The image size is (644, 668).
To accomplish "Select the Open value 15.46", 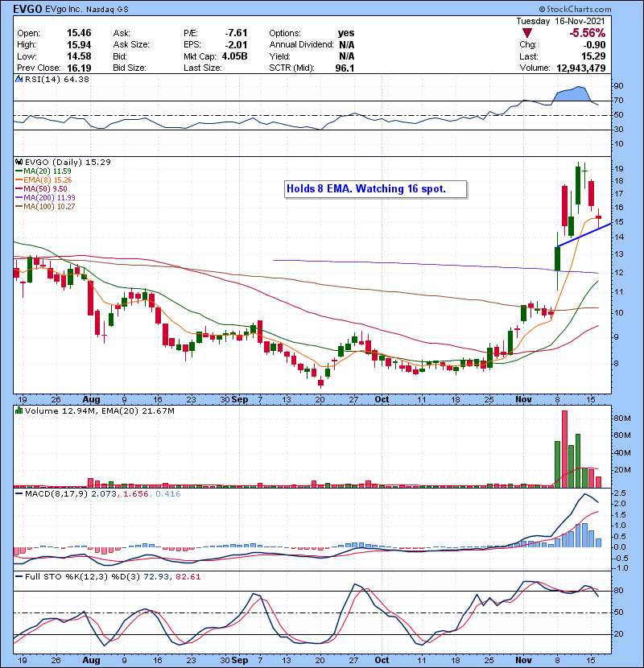I will click(x=79, y=33).
